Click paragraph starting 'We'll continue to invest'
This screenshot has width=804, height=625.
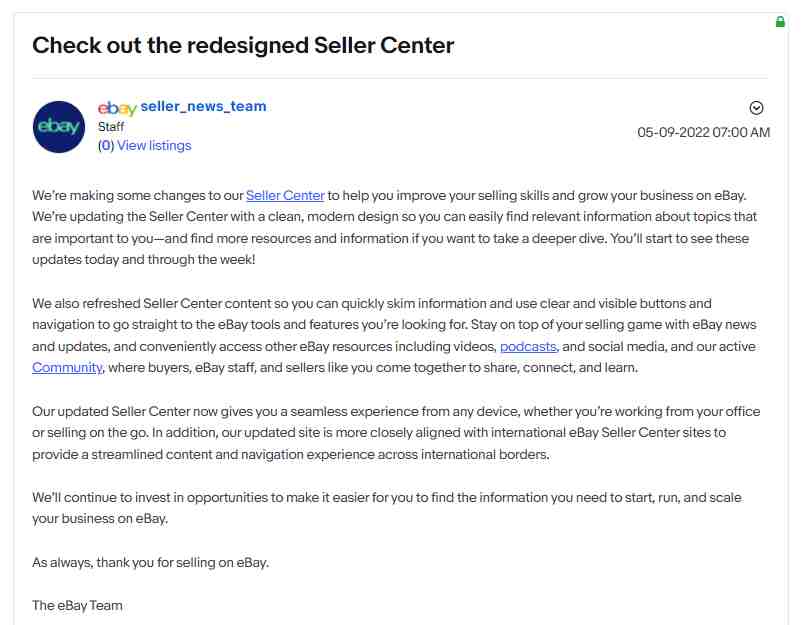[x=387, y=508]
